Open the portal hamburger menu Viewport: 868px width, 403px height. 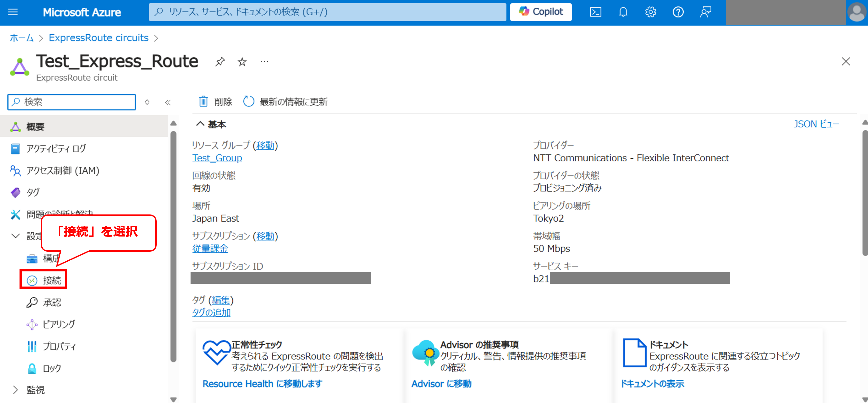[x=13, y=12]
